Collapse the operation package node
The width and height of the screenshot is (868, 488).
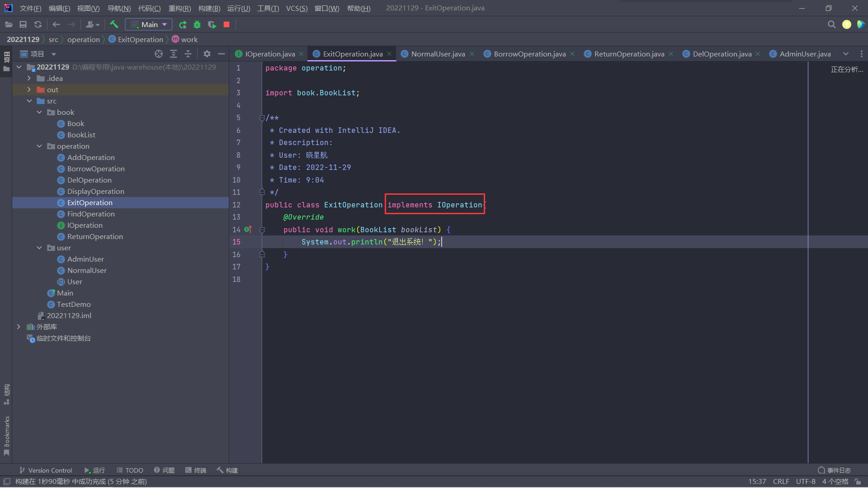click(x=39, y=146)
